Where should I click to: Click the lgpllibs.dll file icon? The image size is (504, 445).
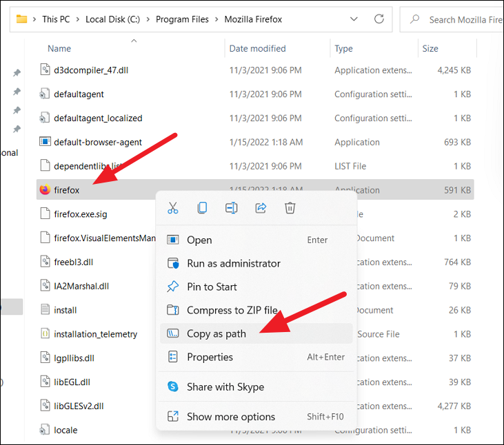coord(45,358)
